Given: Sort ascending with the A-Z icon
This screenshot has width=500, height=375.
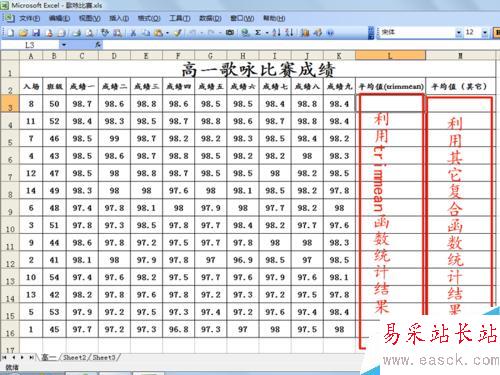Looking at the screenshot, I should pos(276,33).
